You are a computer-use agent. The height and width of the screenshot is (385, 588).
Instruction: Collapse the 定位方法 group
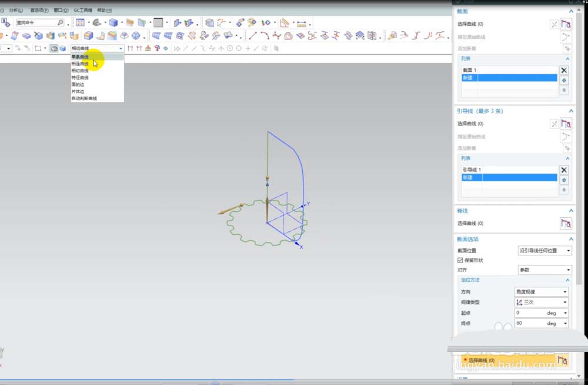567,280
